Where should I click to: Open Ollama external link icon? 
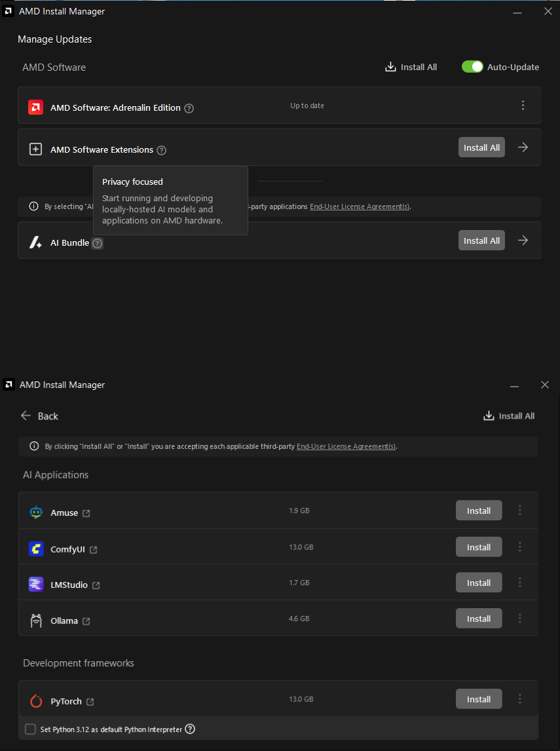pos(86,621)
